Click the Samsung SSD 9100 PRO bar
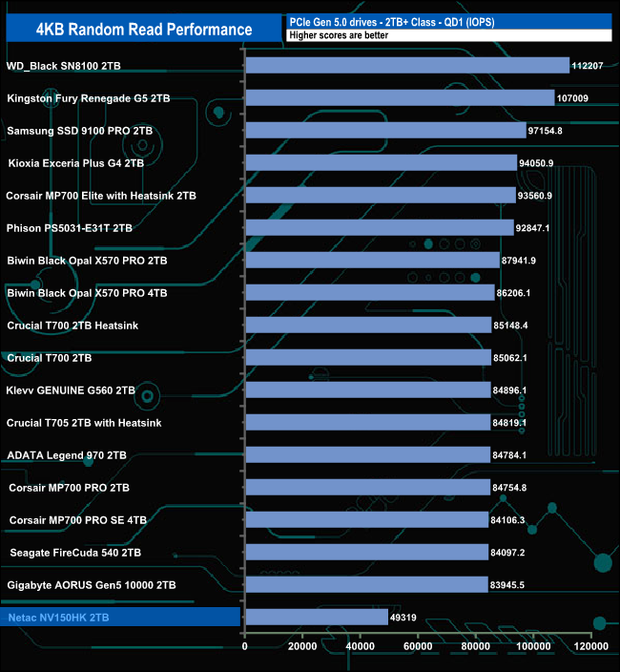Image resolution: width=620 pixels, height=672 pixels. coord(385,130)
